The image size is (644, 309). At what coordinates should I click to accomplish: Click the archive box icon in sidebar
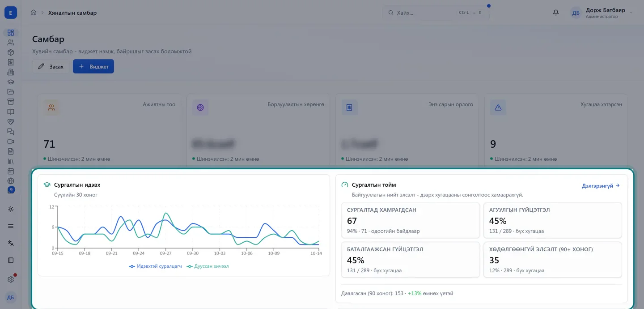tap(11, 102)
